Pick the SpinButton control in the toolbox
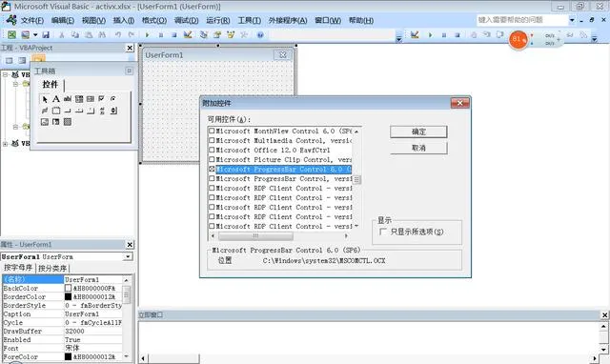 pyautogui.click(x=113, y=111)
